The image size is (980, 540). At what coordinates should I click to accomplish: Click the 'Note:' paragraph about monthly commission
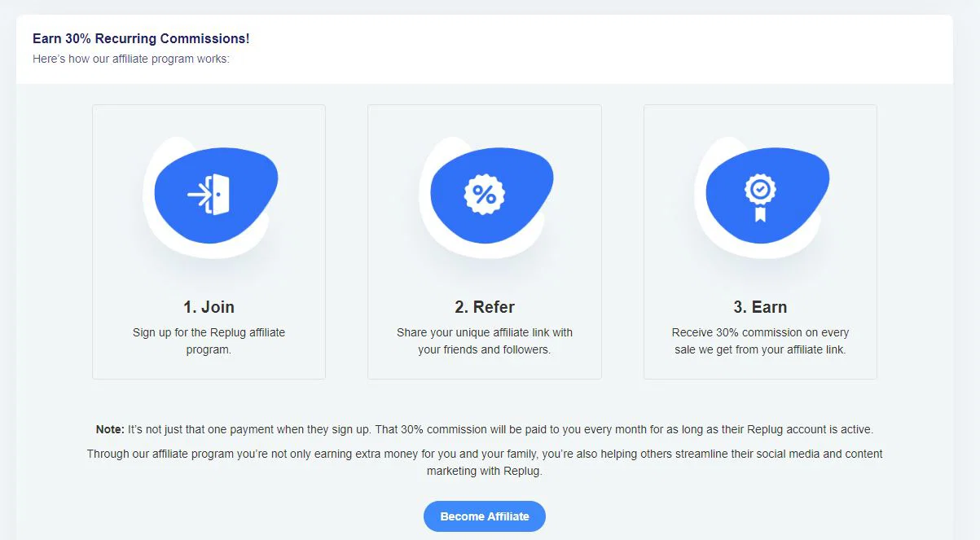point(485,429)
